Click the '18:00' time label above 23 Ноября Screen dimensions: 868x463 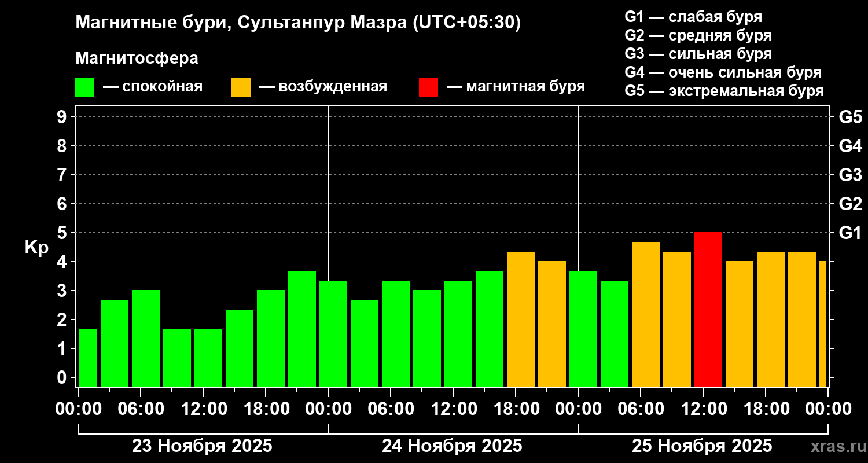pyautogui.click(x=266, y=409)
